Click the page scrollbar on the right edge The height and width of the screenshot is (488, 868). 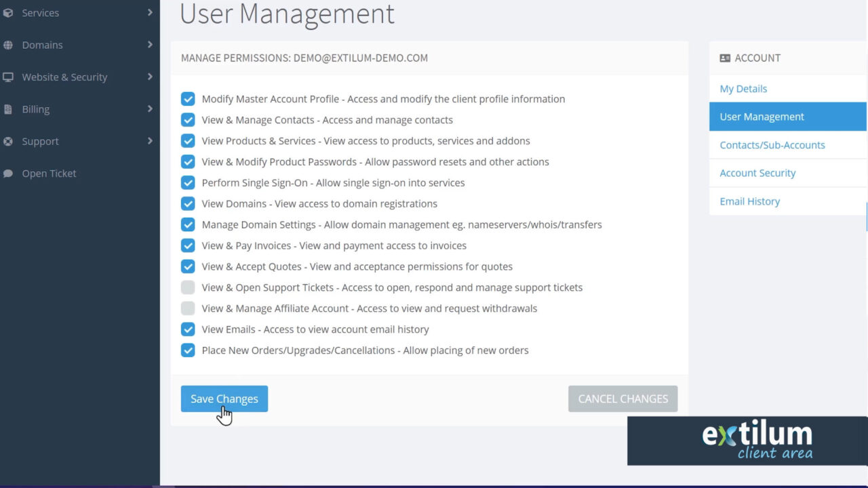coord(866,217)
